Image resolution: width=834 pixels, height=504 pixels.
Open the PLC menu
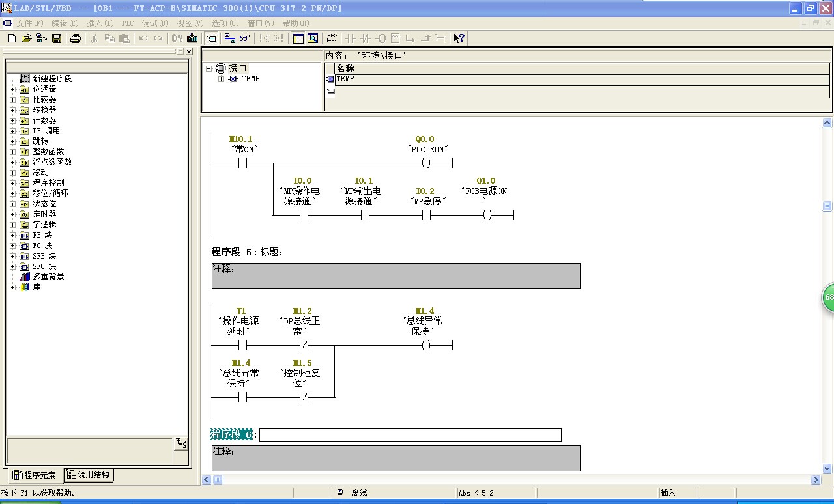point(128,23)
